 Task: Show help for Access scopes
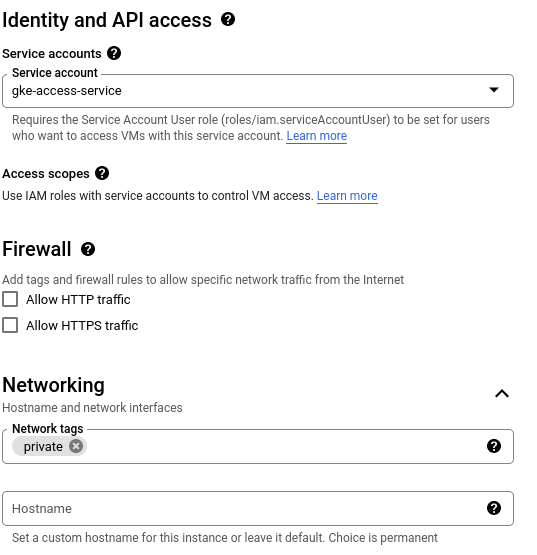pyautogui.click(x=102, y=173)
